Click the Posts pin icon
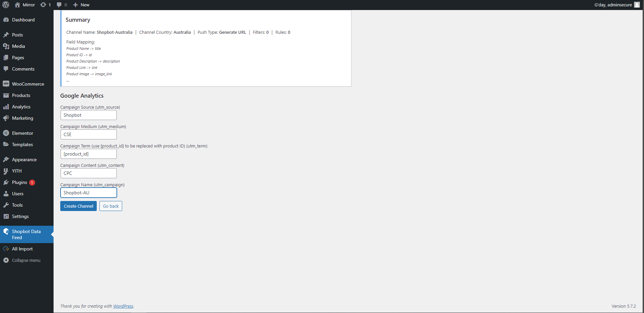644x313 pixels. click(x=6, y=35)
